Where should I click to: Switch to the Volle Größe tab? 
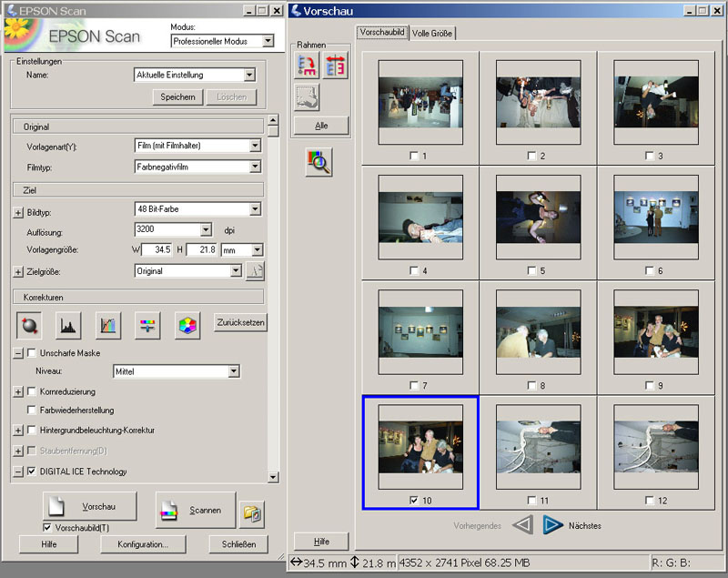click(x=432, y=33)
